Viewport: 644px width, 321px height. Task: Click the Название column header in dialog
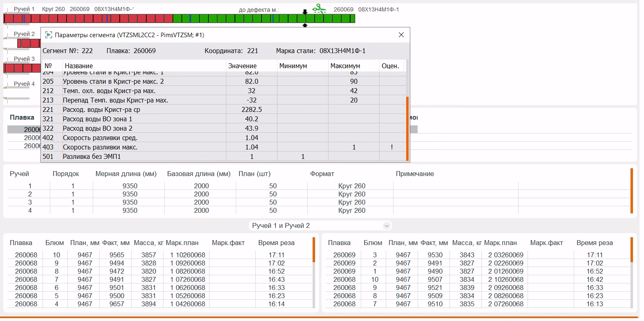tap(79, 66)
